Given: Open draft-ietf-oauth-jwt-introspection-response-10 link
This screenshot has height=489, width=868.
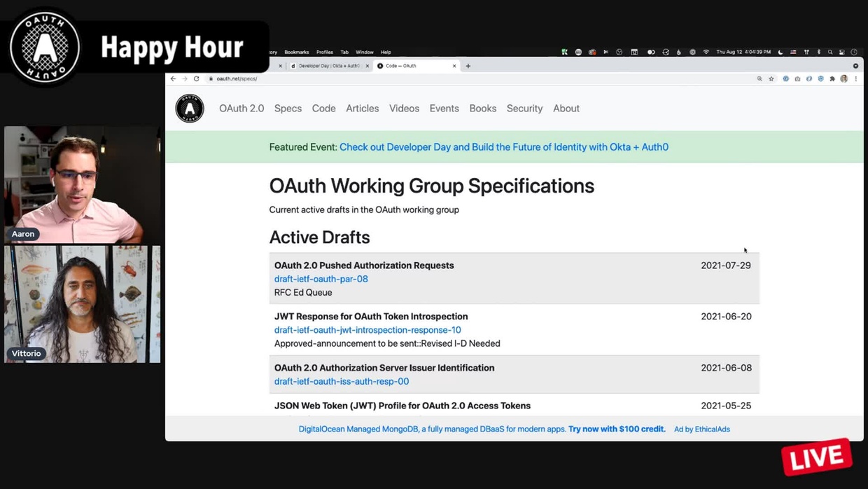Looking at the screenshot, I should (x=367, y=330).
